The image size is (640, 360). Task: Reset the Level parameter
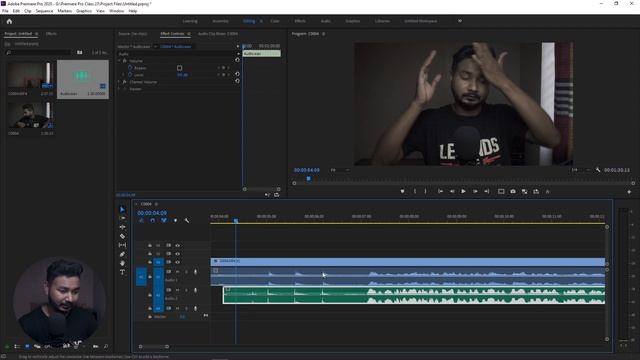237,74
